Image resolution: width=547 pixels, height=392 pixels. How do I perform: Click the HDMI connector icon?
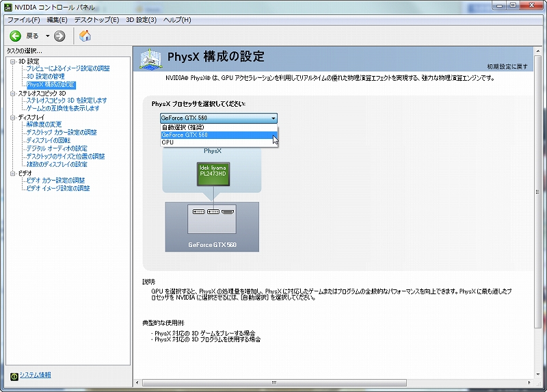coord(228,212)
